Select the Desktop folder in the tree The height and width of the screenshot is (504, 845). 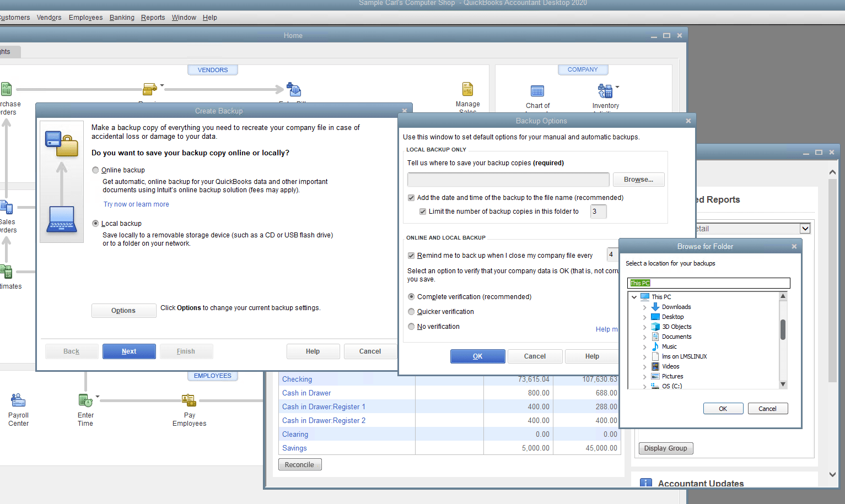click(672, 317)
